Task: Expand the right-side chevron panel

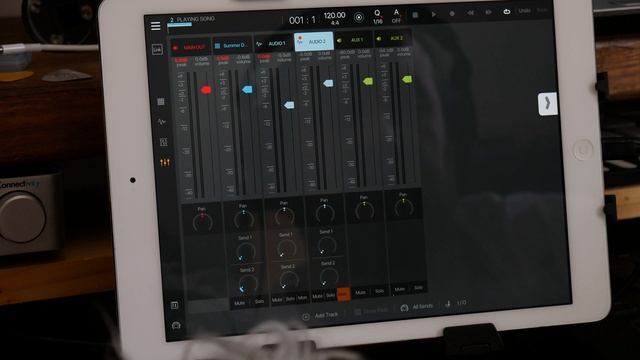Action: click(548, 104)
